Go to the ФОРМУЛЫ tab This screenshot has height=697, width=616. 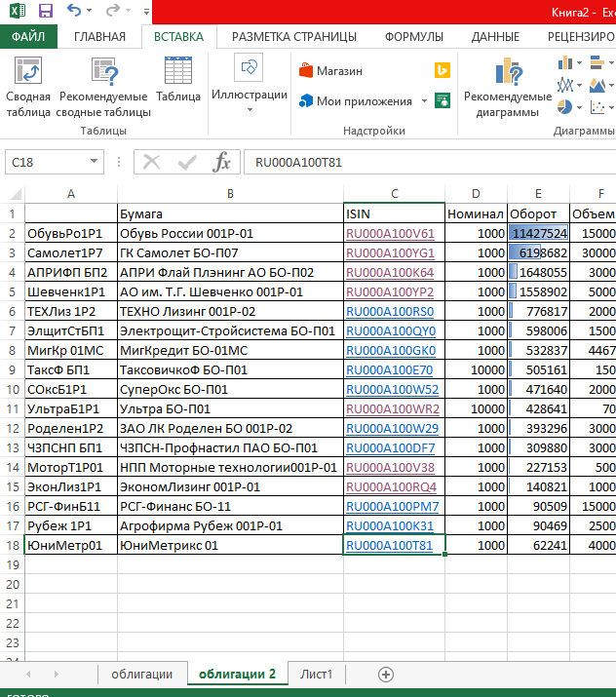pos(414,36)
